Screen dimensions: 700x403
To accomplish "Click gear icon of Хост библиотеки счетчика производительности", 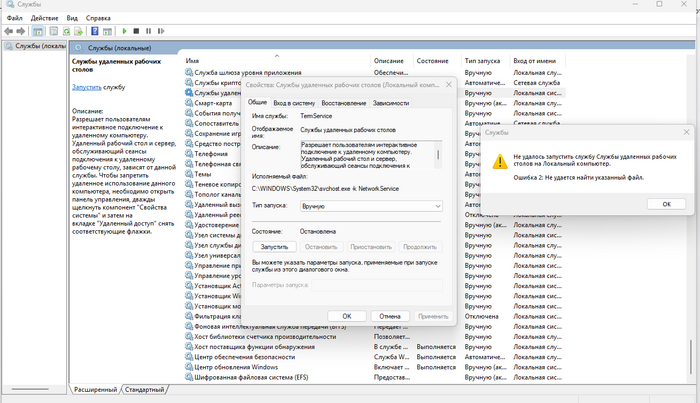I will (189, 337).
